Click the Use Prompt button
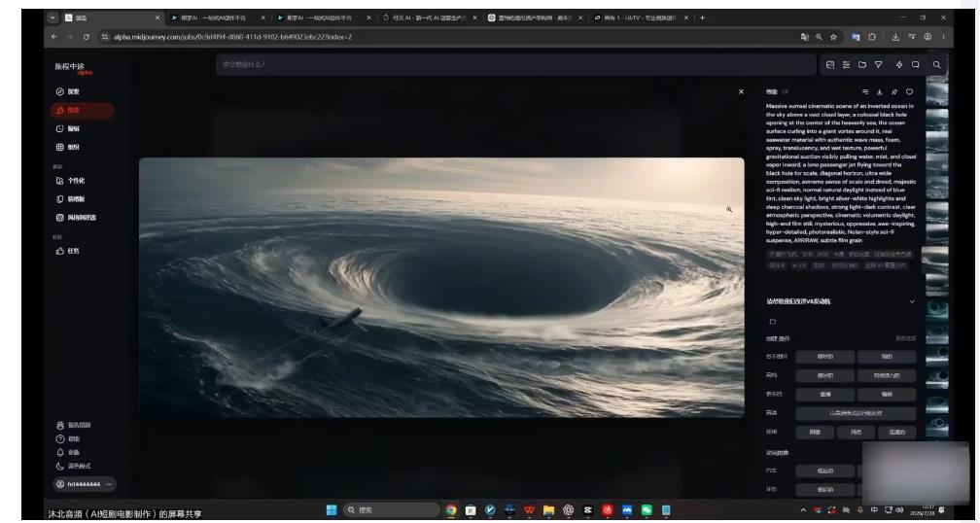Viewport: 980px width, 523px height. pyautogui.click(x=896, y=432)
